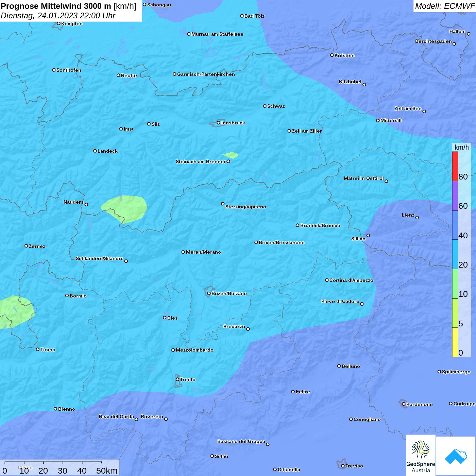Click the 'Hallein' label
This screenshot has height=476, width=476.
click(458, 31)
